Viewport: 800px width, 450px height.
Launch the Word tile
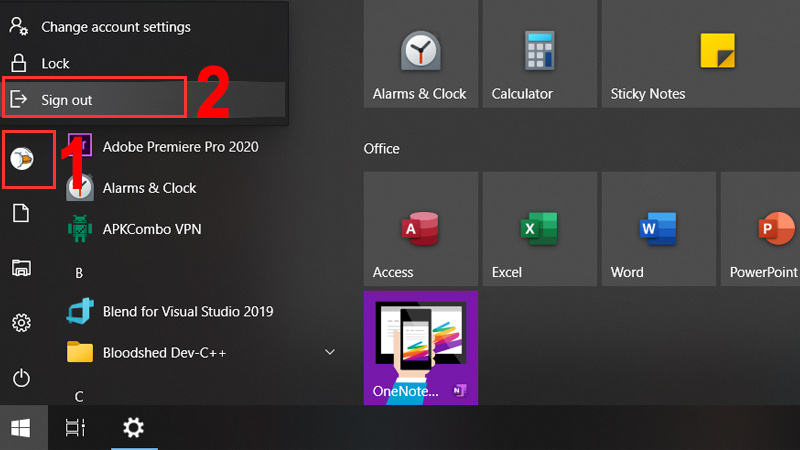click(x=659, y=229)
